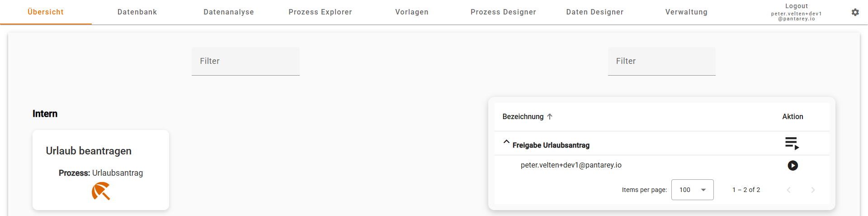Viewport: 868px width, 216px height.
Task: Click the sort arrow beside Bezeichnung
Action: 550,117
